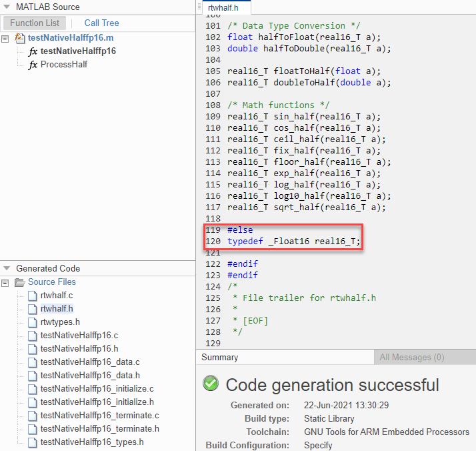Click the editor tab drag handle grip

[x=199, y=7]
